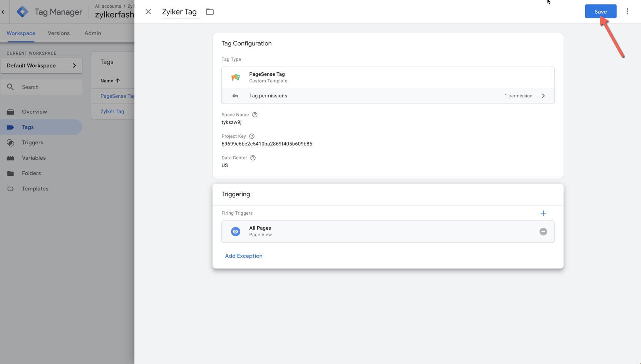Screen dimensions: 641x364
Task: Click the workspace Search field
Action: point(41,87)
